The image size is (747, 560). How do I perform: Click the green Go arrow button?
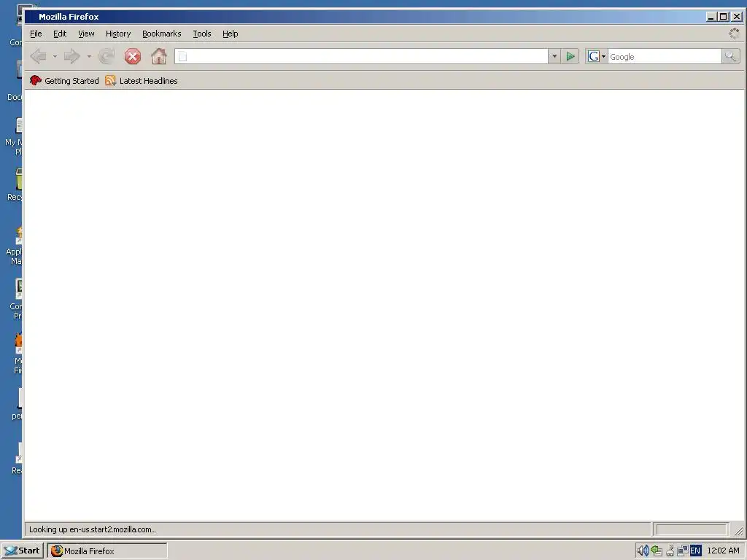(570, 57)
